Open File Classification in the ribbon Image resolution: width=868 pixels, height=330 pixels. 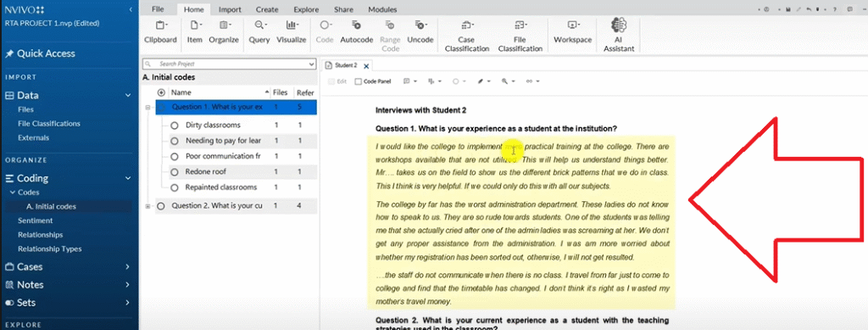click(520, 36)
